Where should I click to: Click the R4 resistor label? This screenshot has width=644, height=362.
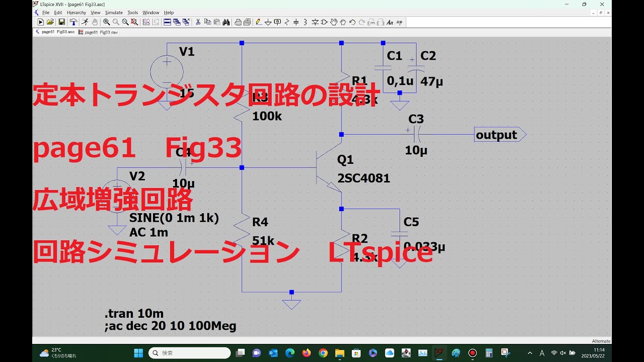tap(260, 222)
